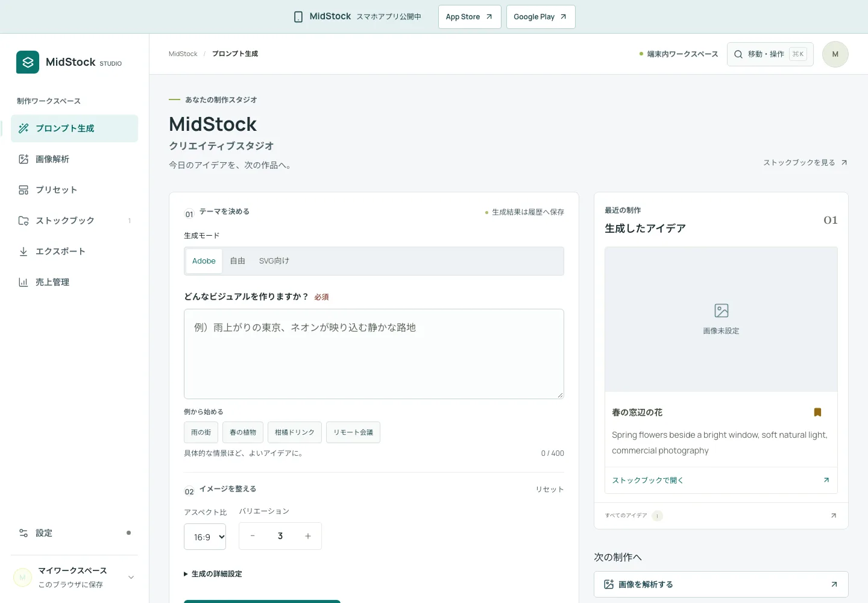The image size is (868, 603).
Task: Click the 画像未設定 placeholder thumbnail
Action: 721,320
